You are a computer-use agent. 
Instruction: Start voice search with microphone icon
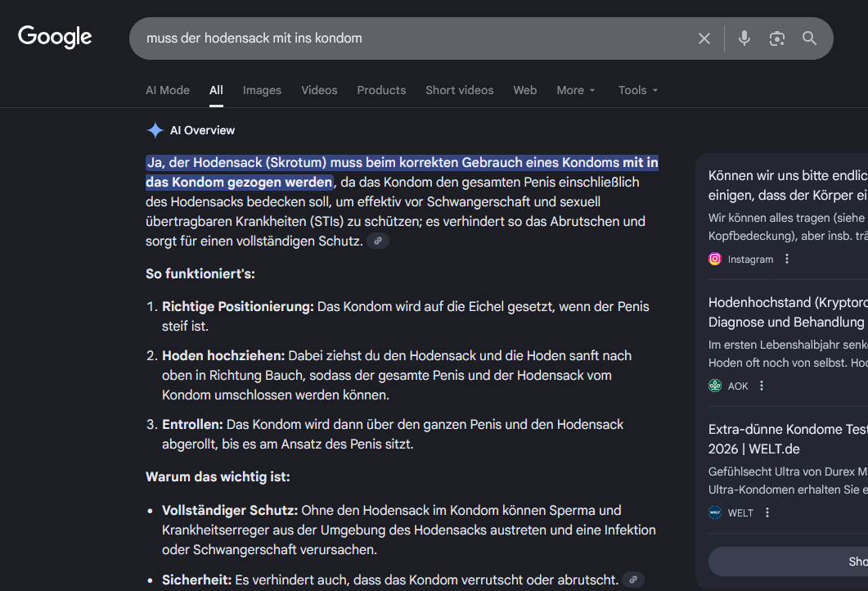pos(744,38)
